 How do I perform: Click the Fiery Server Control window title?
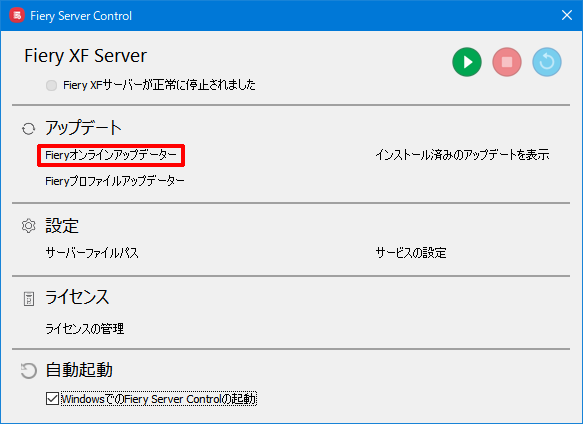coord(81,16)
